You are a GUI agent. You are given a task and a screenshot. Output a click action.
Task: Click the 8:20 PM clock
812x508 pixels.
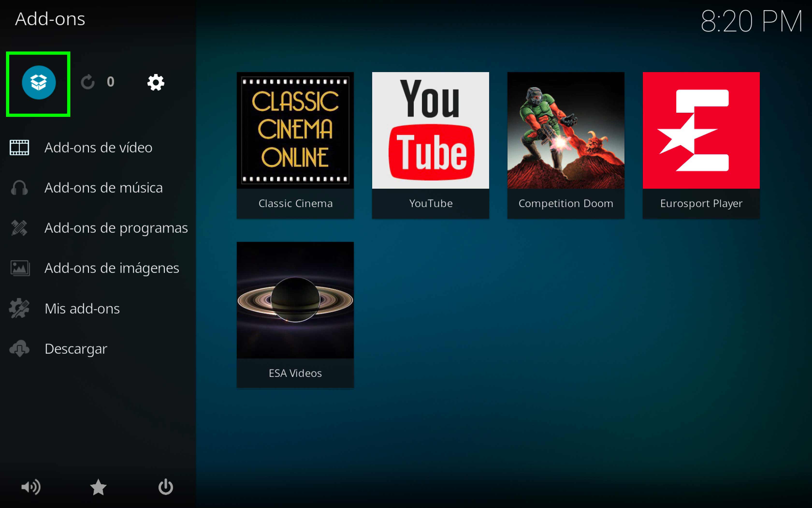(x=752, y=22)
